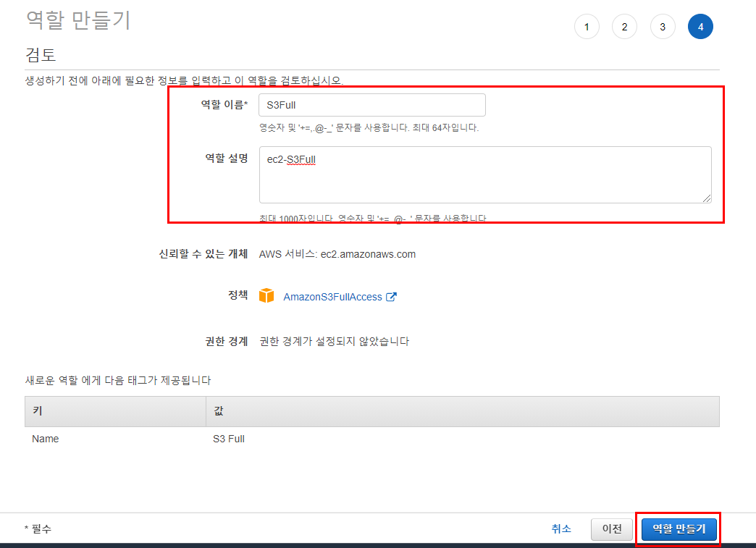
Task: Click the 검토 section heading
Action: pyautogui.click(x=41, y=54)
